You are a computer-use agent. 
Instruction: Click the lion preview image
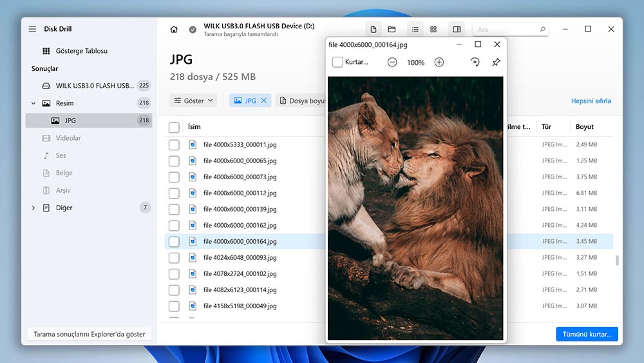pos(415,208)
